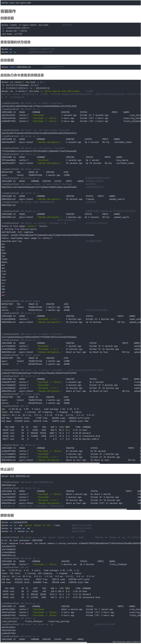Select the code line docker push sss/nginx:web
The height and width of the screenshot is (644, 141).
pos(16,3)
